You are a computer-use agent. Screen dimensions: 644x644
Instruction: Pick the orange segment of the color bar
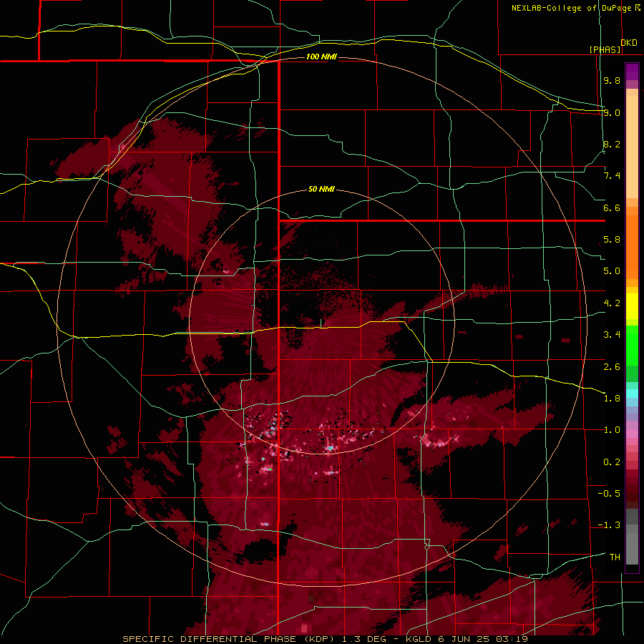(x=632, y=248)
